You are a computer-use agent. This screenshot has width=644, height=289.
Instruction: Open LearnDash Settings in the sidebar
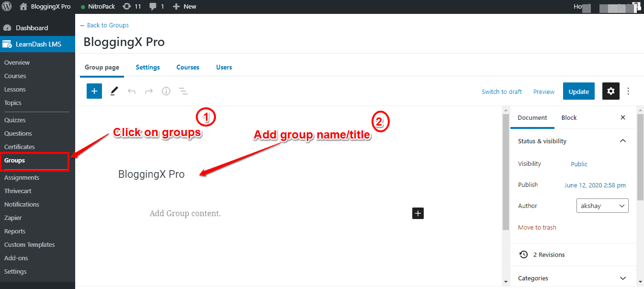point(15,272)
